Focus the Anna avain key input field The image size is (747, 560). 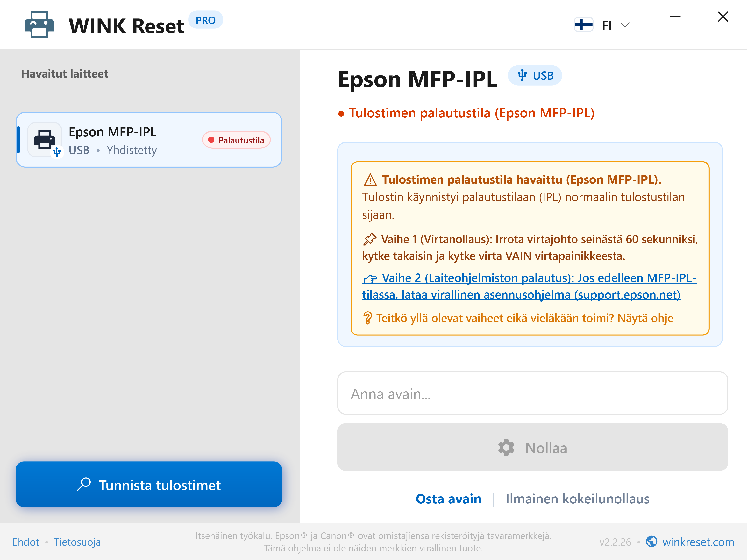click(x=533, y=393)
